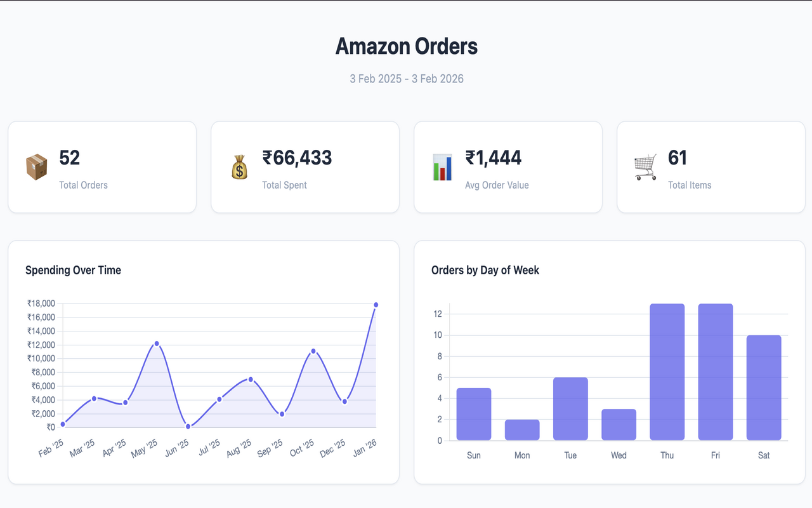Select the Oct '25 data point on the line chart
The image size is (812, 508).
tap(313, 350)
